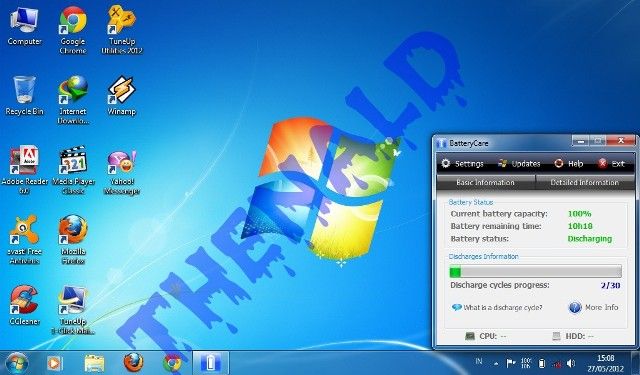Open the Windows Start menu orb
The image size is (640, 375).
[x=17, y=363]
